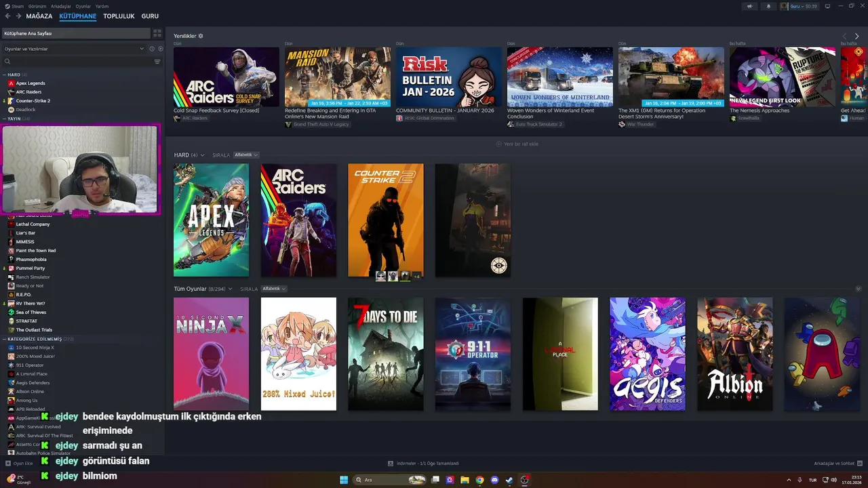Click Oyun Ekle button
Screen dimensions: 868x488
point(19,464)
